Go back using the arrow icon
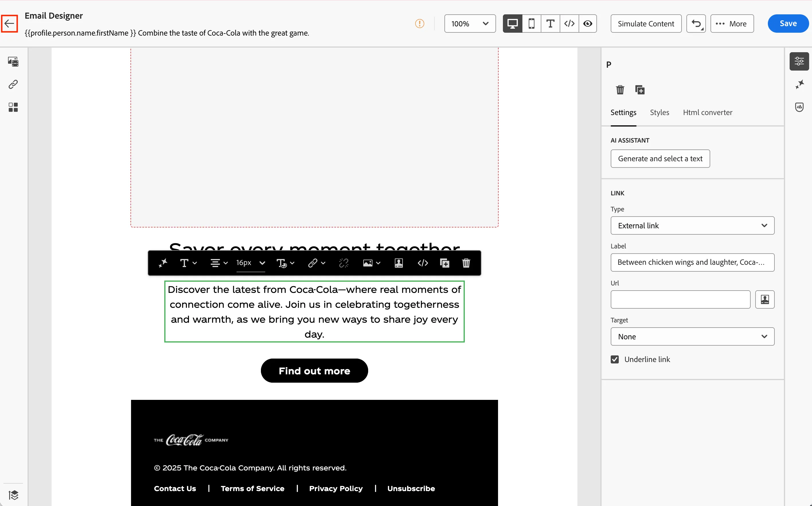Screen dimensions: 812x506 pos(9,24)
